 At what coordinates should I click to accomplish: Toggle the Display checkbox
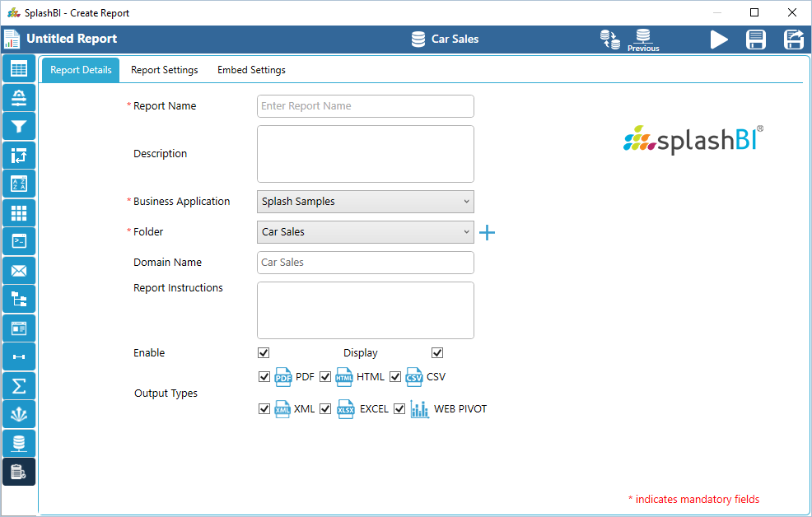[437, 353]
